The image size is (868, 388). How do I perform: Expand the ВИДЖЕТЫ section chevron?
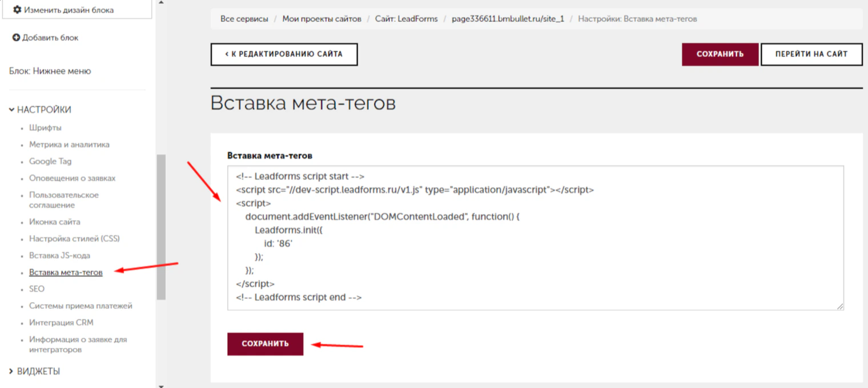click(11, 371)
